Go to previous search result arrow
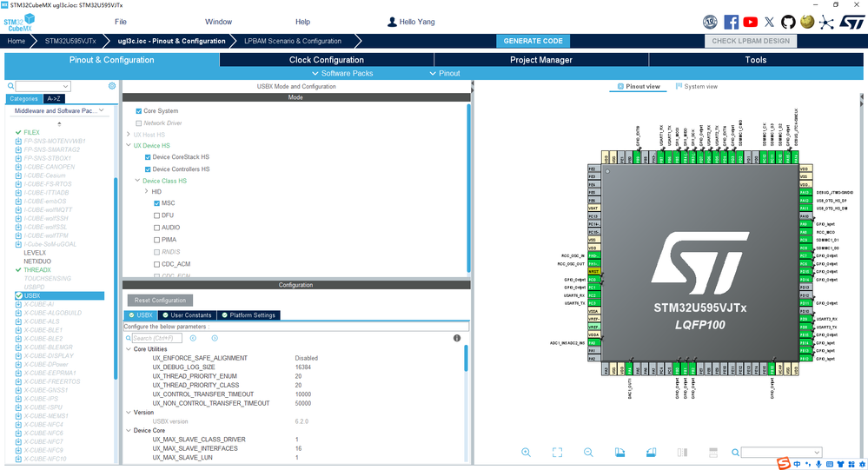 point(193,338)
